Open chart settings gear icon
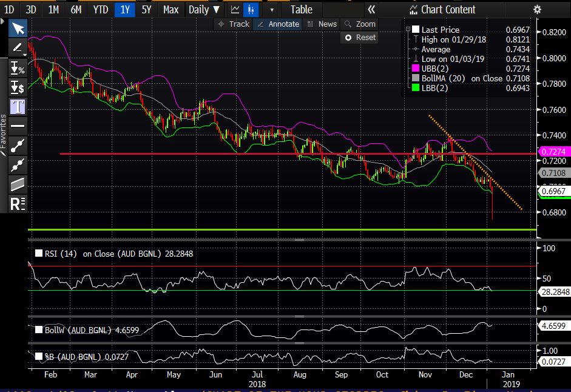Screen dimensions: 571x392 tap(536, 9)
